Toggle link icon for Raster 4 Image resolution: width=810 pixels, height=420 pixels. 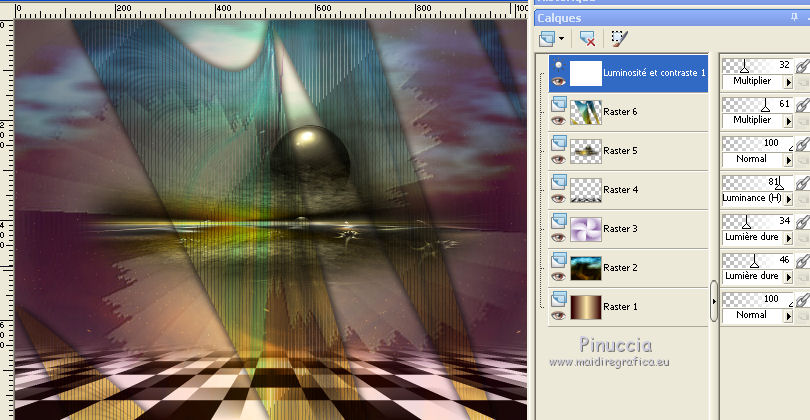tap(802, 183)
